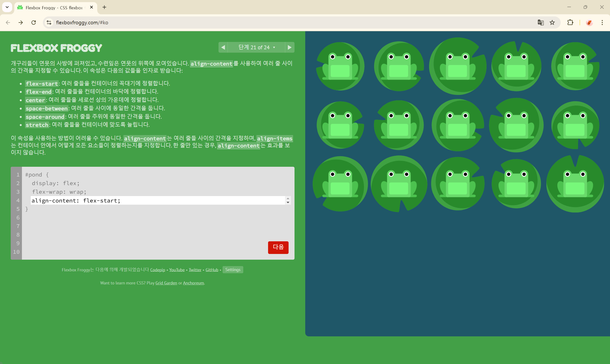Open the GitHub link
This screenshot has height=364, width=610.
[212, 270]
